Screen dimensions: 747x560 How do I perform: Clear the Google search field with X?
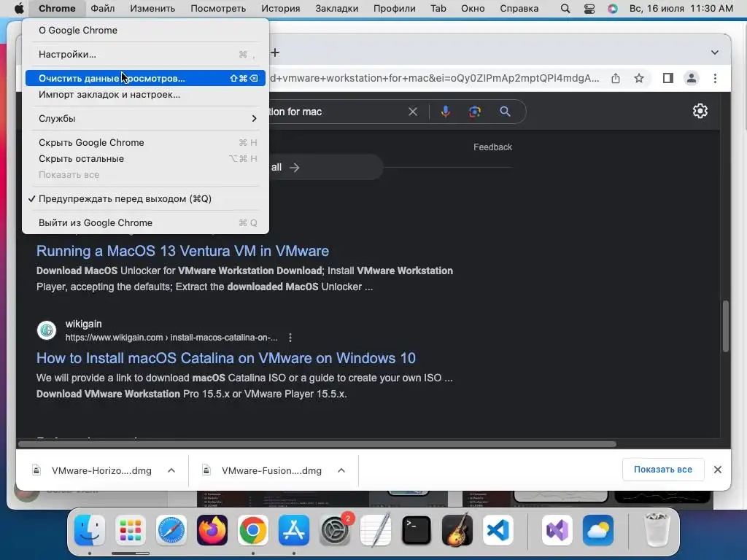coord(413,112)
